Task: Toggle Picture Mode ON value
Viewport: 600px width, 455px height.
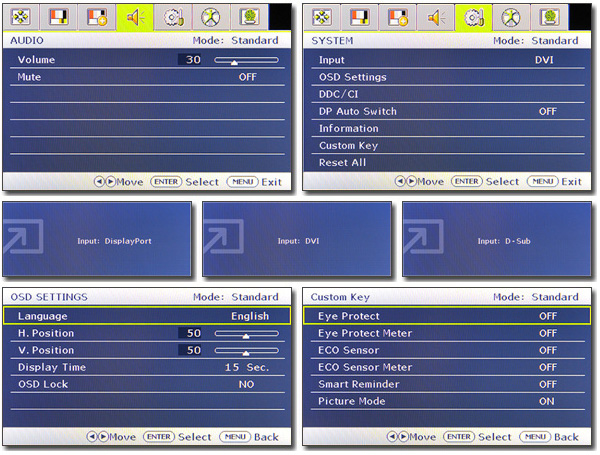Action: [x=546, y=401]
